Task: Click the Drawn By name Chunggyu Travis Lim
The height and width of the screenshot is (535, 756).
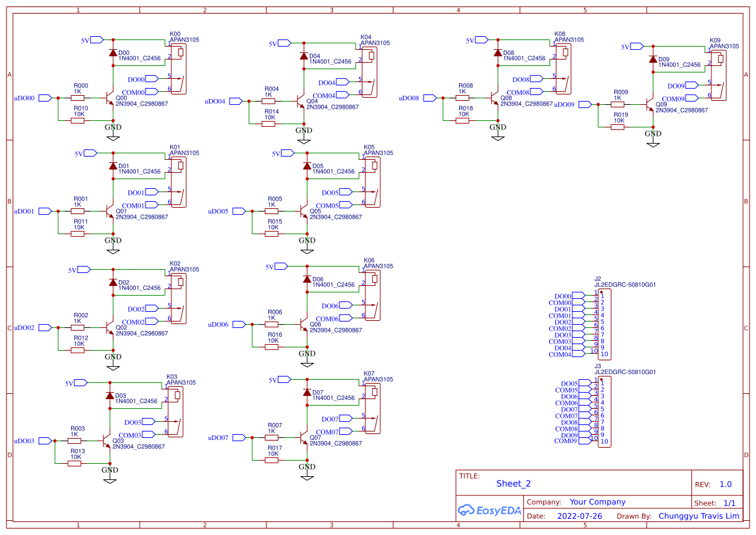Action: (x=699, y=516)
